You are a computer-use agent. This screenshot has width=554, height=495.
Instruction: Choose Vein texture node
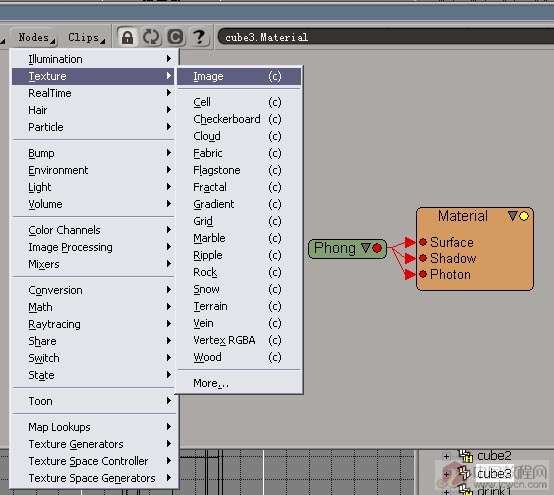(239, 323)
